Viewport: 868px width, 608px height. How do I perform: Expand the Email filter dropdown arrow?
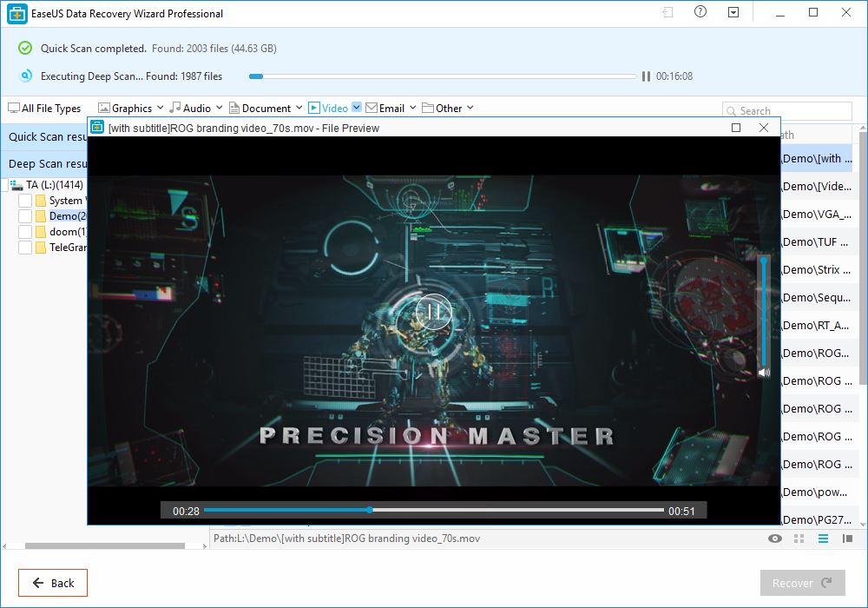(x=412, y=108)
